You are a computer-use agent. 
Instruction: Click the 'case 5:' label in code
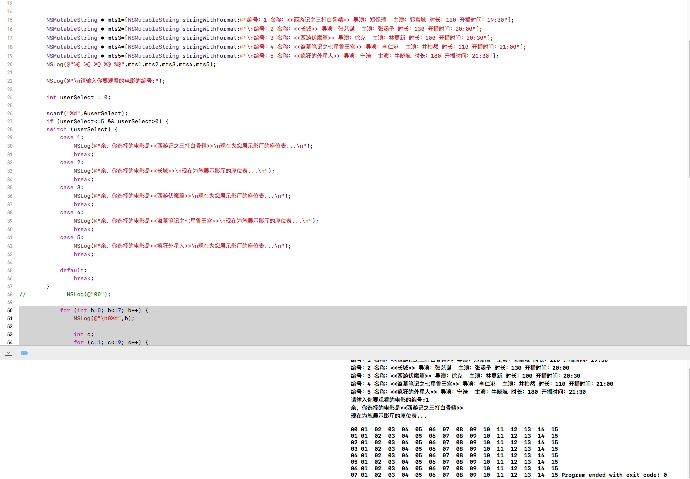72,238
